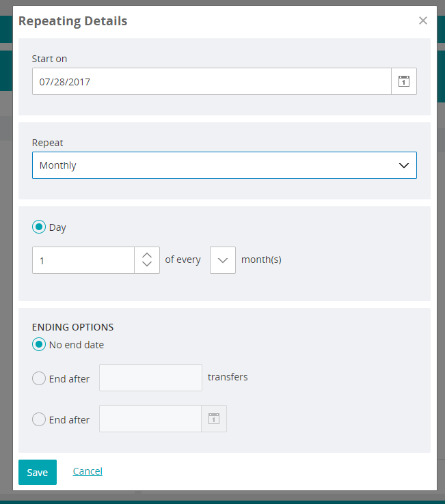The image size is (445, 504).
Task: Select End after number of transfers radio
Action: point(39,378)
